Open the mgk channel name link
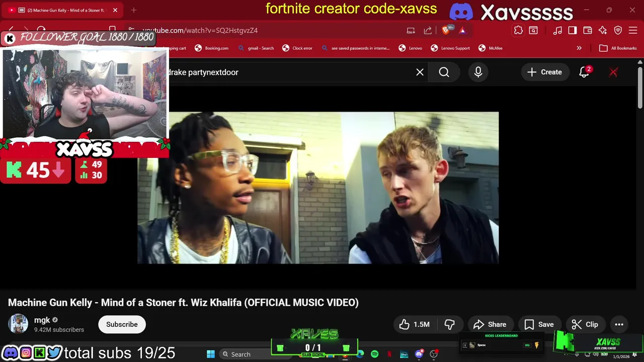Image resolution: width=644 pixels, height=362 pixels. [42, 320]
